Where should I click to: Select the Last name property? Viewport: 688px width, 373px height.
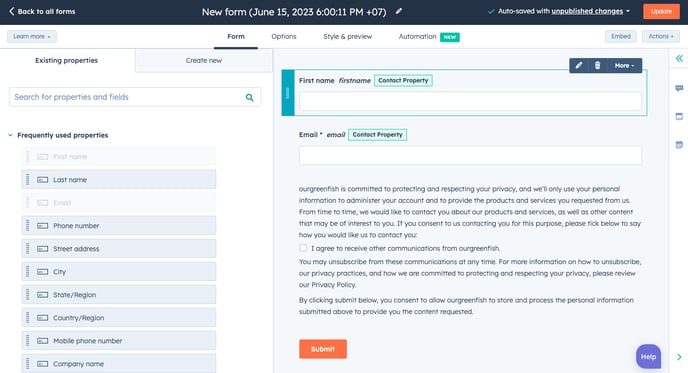point(118,179)
